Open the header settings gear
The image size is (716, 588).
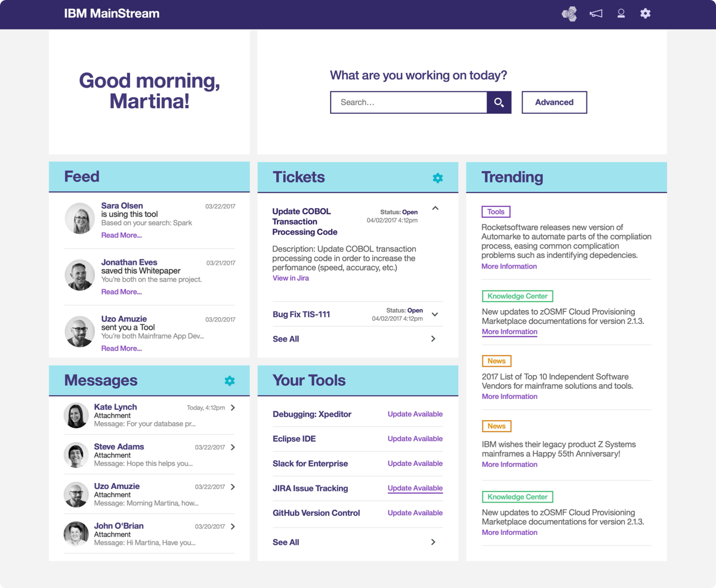click(x=645, y=13)
